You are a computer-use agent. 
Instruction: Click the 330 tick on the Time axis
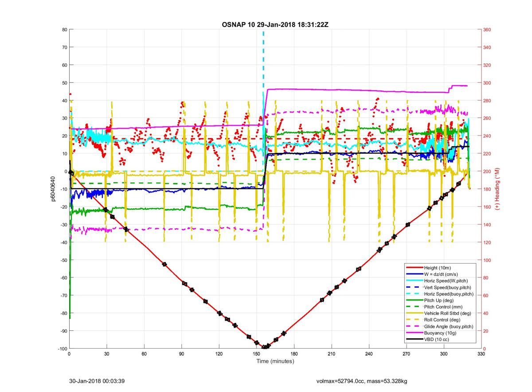pyautogui.click(x=481, y=354)
